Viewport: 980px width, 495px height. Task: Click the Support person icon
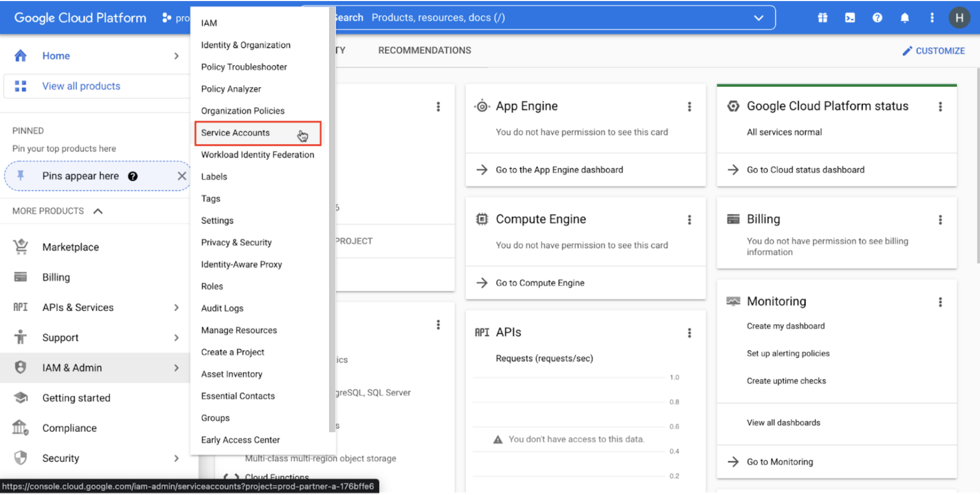20,337
